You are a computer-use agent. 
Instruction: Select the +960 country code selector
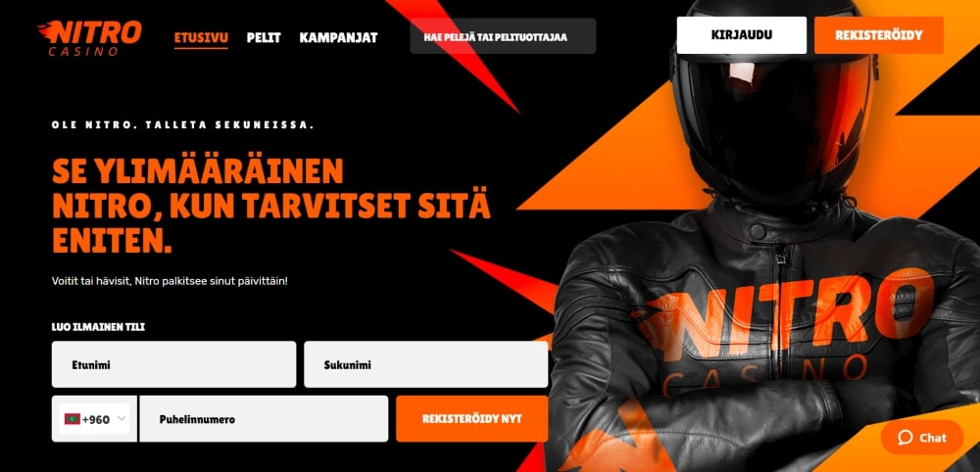click(94, 419)
